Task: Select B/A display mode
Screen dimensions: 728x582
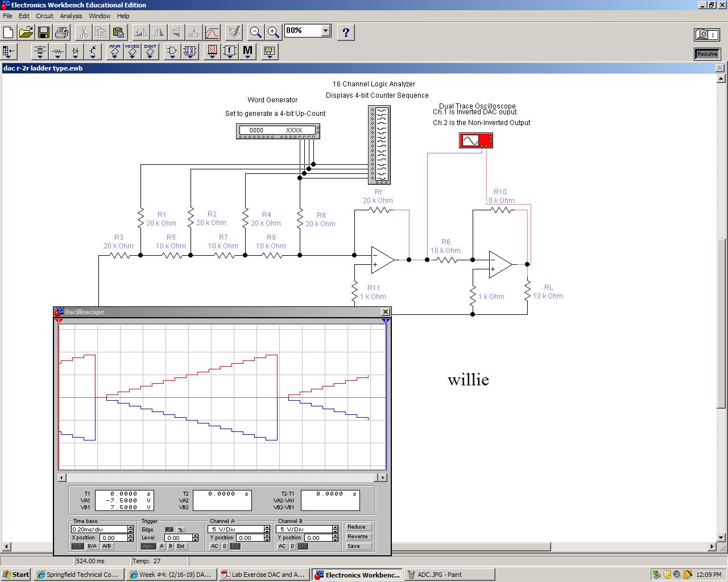Action: click(x=92, y=546)
